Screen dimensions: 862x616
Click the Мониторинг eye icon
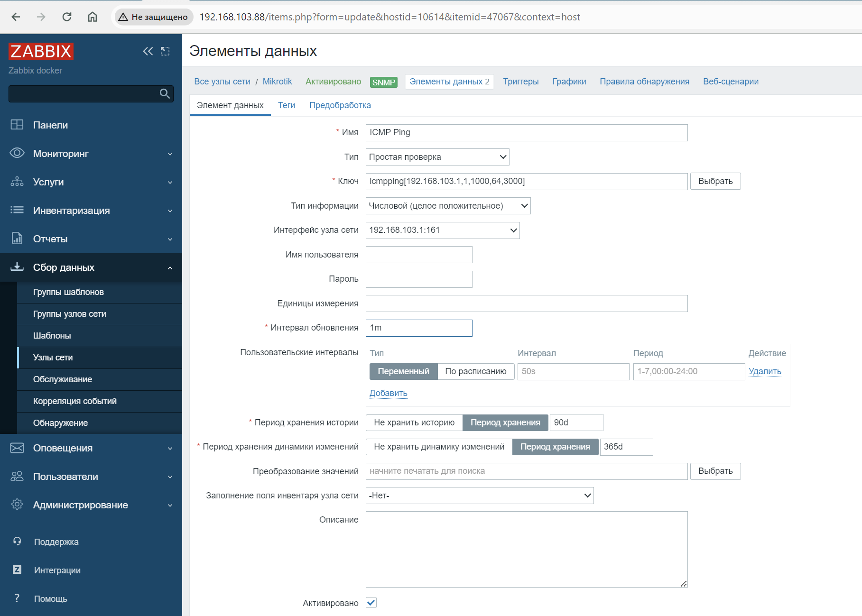(17, 153)
